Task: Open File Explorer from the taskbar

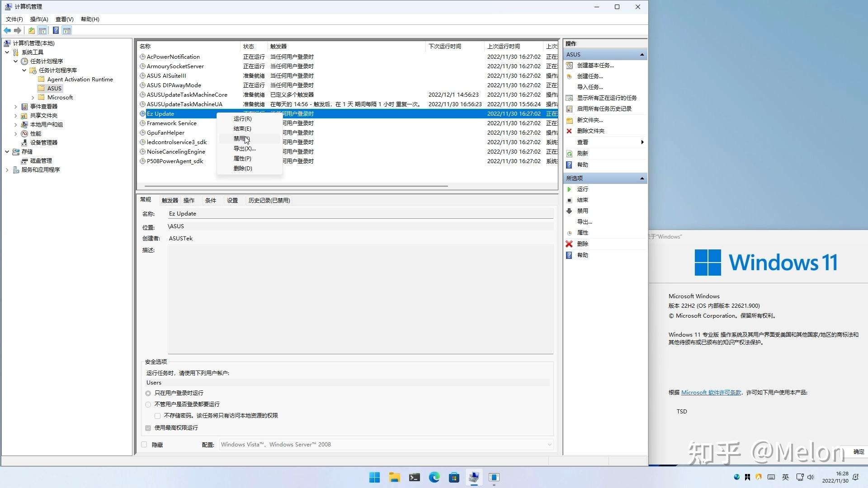Action: (394, 478)
